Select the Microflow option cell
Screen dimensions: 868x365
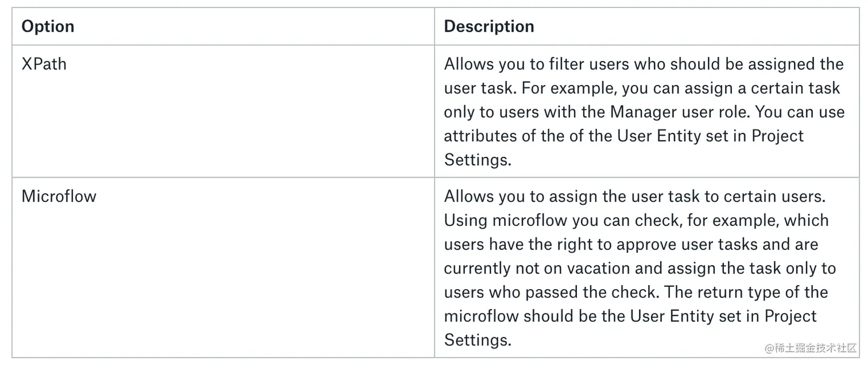pos(59,196)
